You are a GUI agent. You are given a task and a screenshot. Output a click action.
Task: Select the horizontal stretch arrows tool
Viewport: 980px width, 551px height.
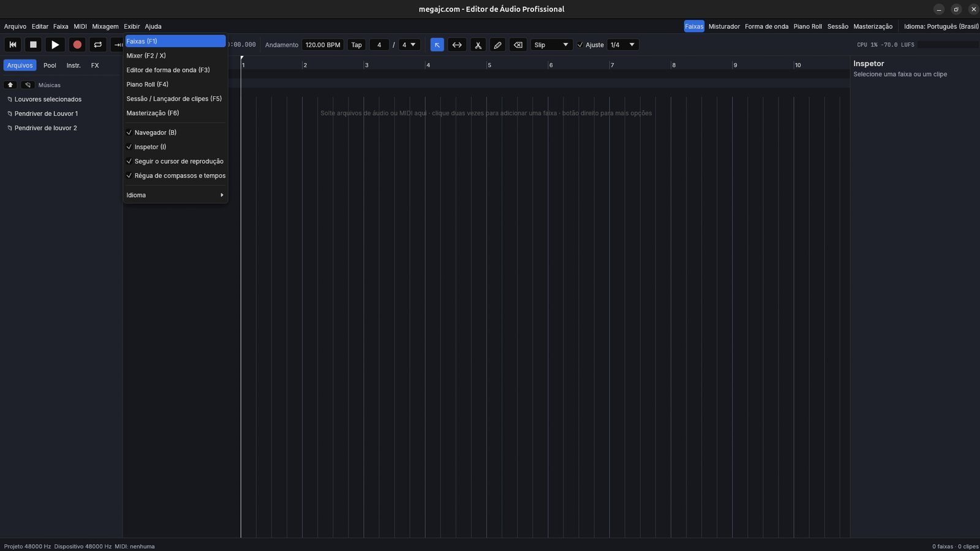point(457,45)
